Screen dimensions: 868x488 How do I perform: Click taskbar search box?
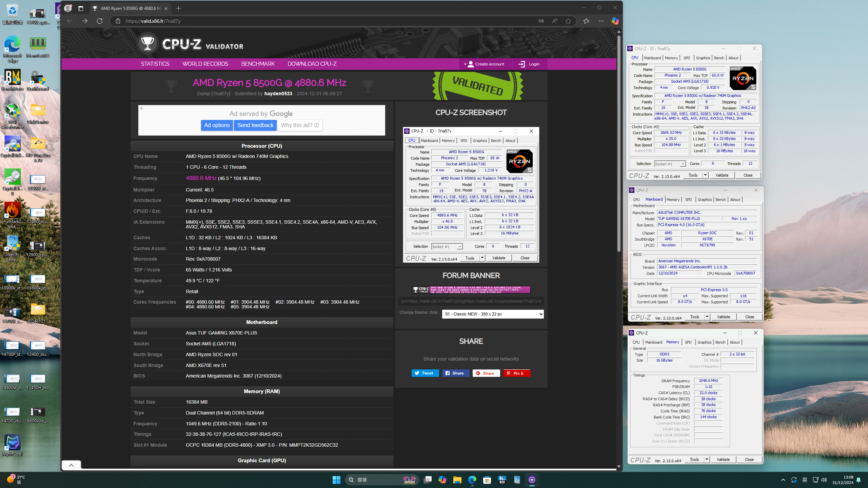382,480
